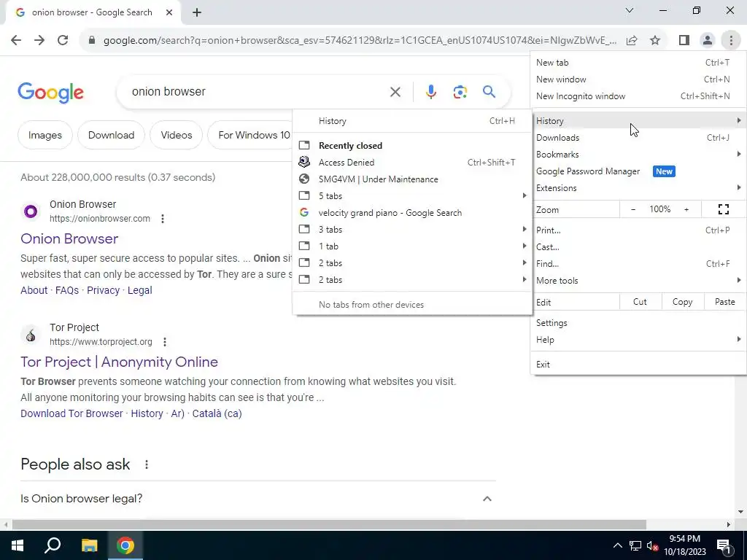Image resolution: width=747 pixels, height=560 pixels.
Task: Reopen velocity grand piano Google Search
Action: pos(413,213)
